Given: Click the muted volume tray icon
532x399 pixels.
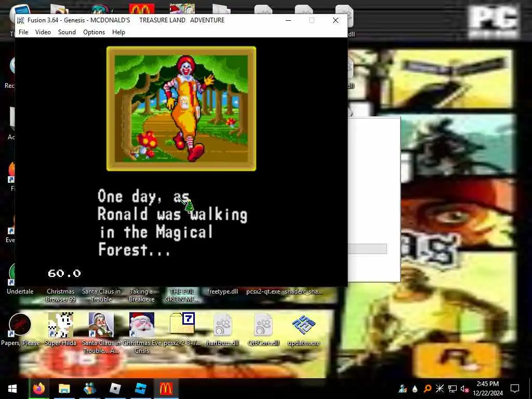Looking at the screenshot, I should click(x=464, y=389).
